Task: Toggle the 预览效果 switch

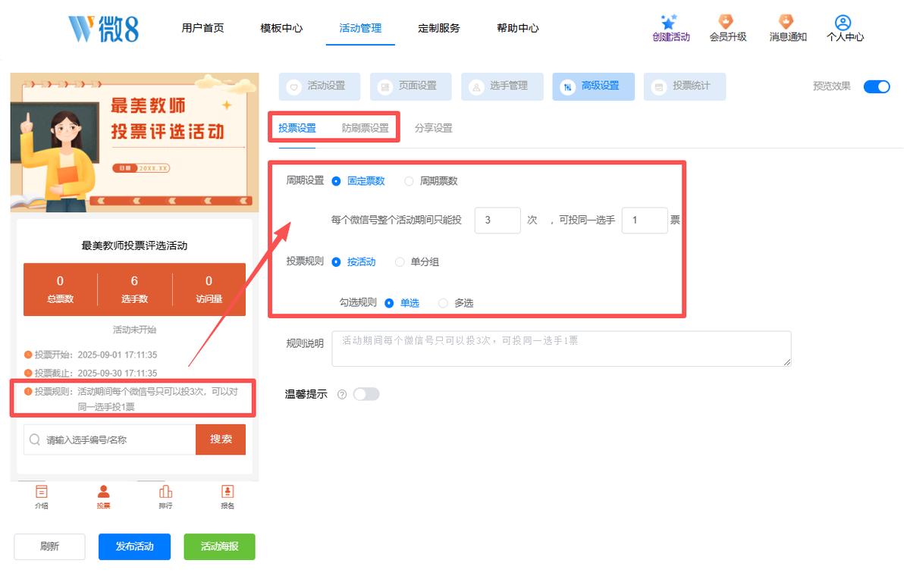Action: (877, 86)
